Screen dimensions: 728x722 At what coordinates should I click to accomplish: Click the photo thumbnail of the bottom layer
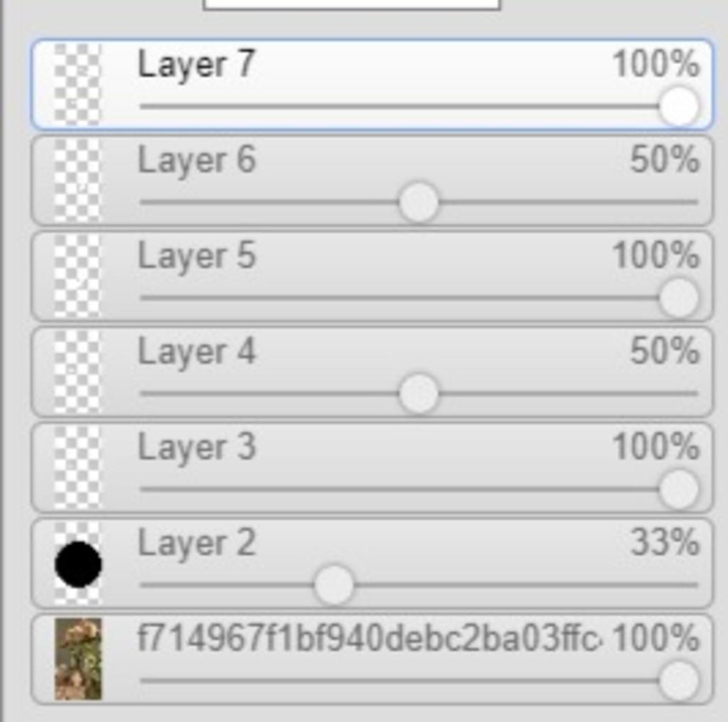(x=77, y=659)
